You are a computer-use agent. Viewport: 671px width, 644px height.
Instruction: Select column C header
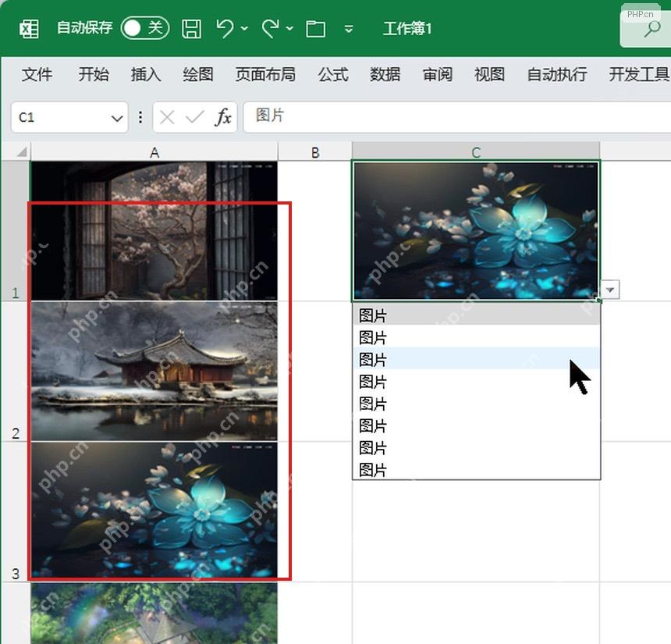476,152
